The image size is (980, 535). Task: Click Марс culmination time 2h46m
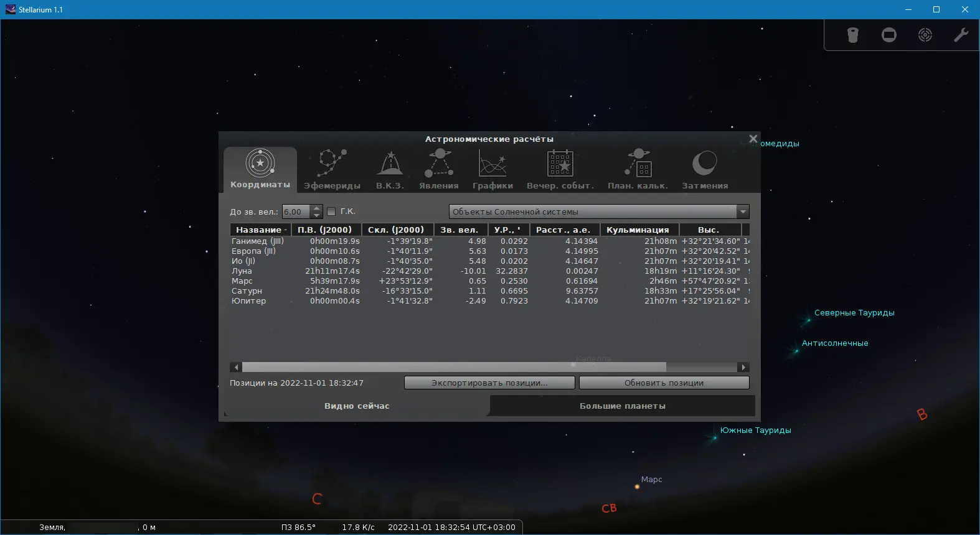pos(663,281)
